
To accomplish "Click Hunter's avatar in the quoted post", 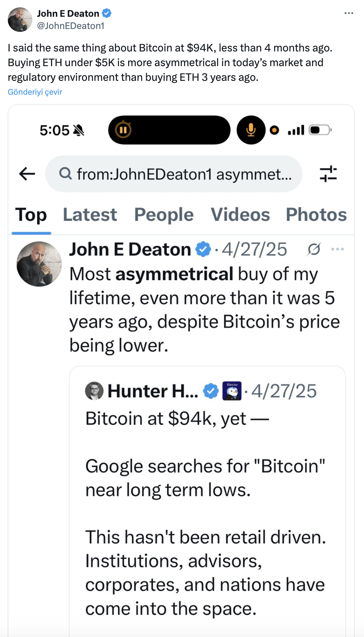I will point(94,391).
